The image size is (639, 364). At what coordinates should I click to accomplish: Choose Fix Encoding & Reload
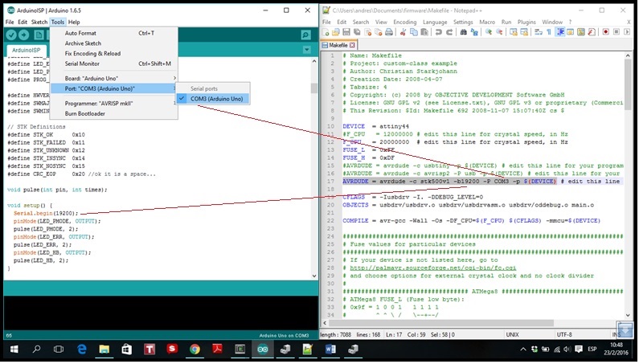coord(114,53)
